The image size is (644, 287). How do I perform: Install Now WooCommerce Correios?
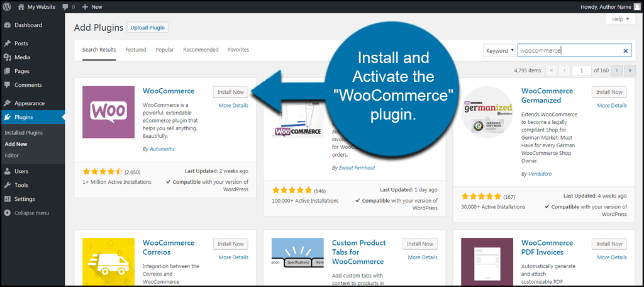231,244
